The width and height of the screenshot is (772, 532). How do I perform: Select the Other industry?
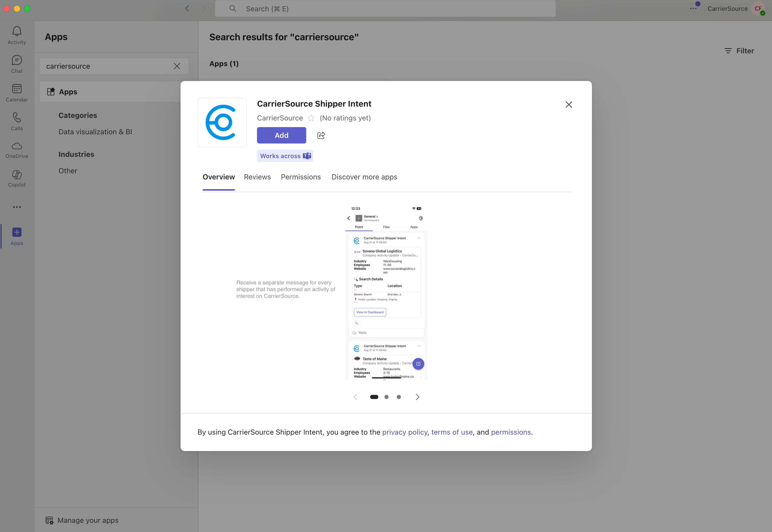coord(68,171)
